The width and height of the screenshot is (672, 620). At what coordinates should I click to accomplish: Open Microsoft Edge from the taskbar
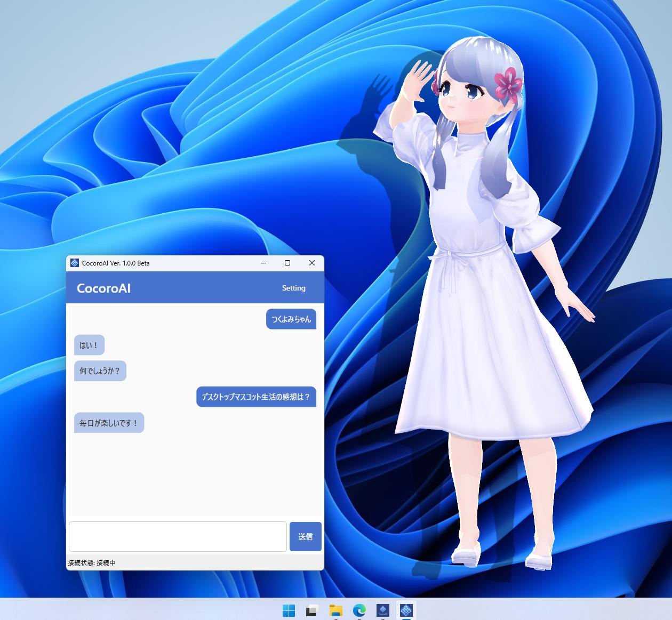pos(359,610)
